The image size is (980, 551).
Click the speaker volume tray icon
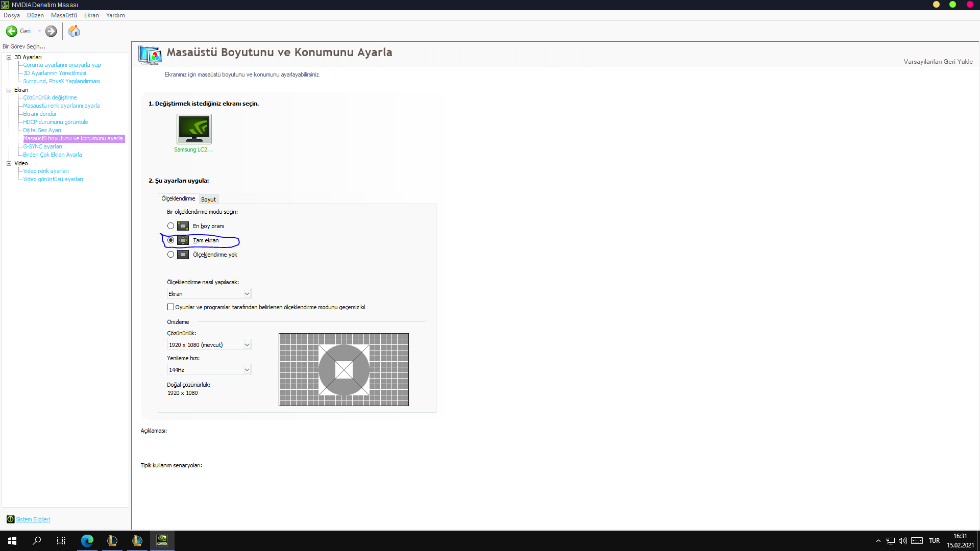pyautogui.click(x=902, y=541)
